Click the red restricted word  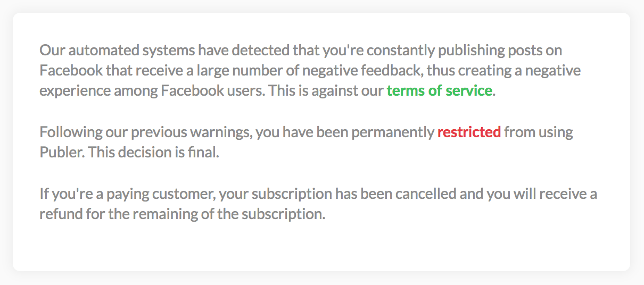[x=469, y=132]
